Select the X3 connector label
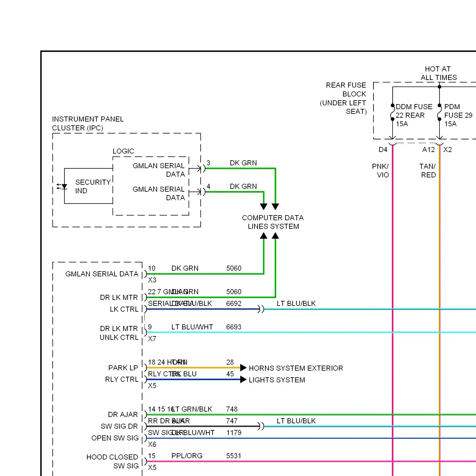Screen dimensions: 476x476 [x=152, y=280]
